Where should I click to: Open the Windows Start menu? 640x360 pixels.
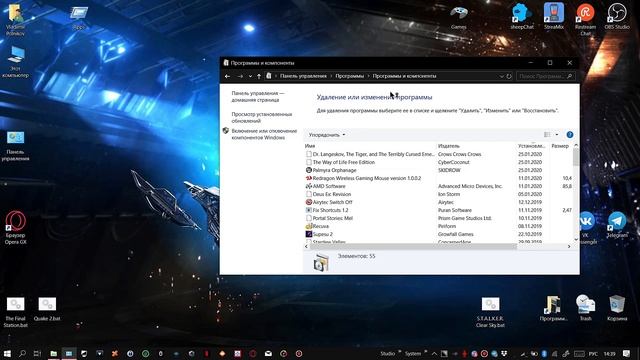click(7, 353)
